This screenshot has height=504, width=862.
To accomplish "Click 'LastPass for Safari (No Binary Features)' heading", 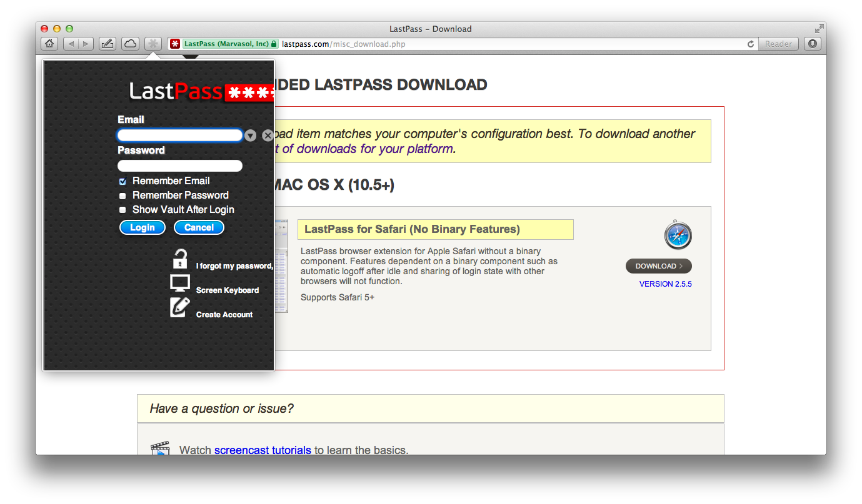I will (412, 229).
